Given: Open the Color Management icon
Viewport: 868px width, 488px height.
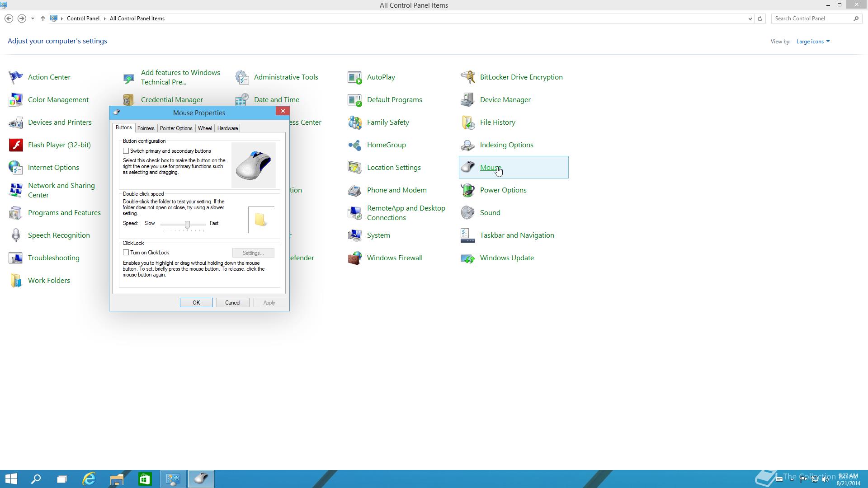Looking at the screenshot, I should click(x=16, y=100).
